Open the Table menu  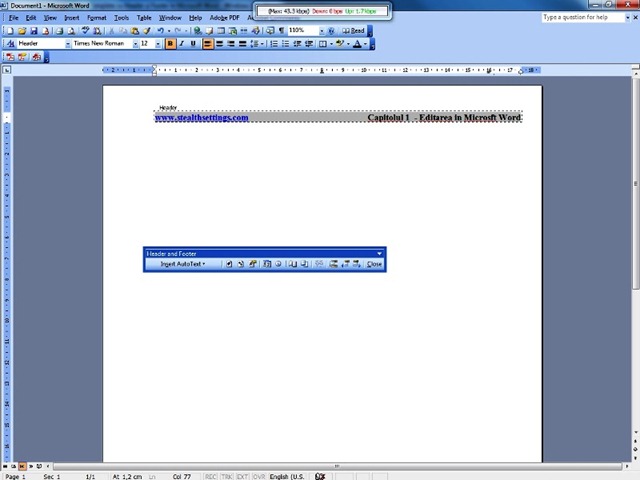tap(144, 18)
